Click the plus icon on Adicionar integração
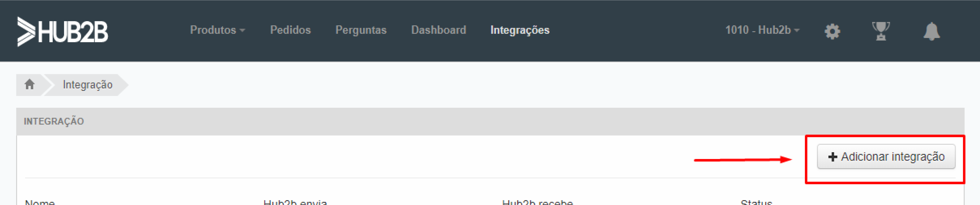The image size is (980, 205). [x=832, y=157]
